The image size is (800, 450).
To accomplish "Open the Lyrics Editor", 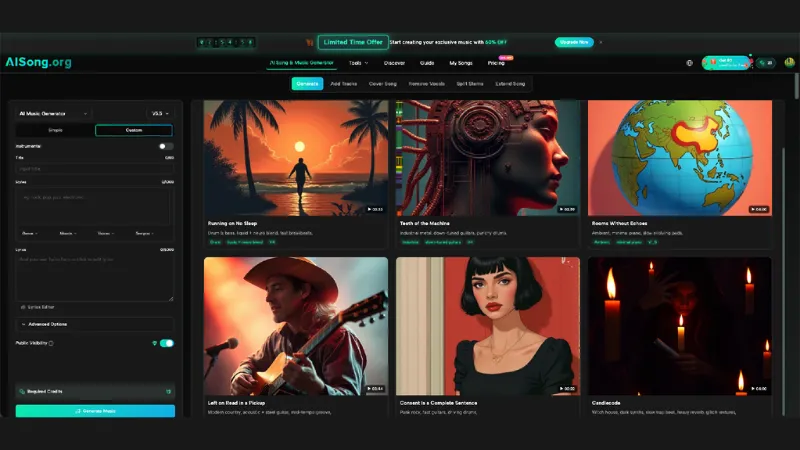I will (37, 307).
